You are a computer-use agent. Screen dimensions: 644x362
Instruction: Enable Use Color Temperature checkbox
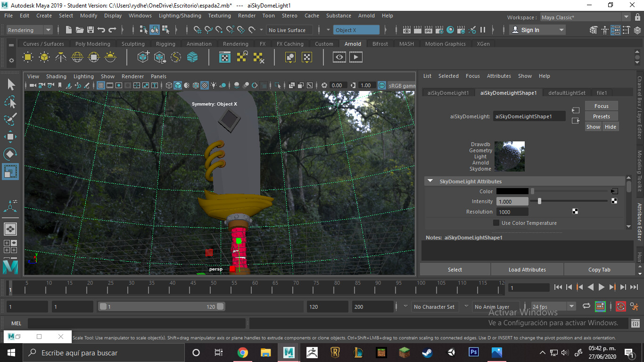point(496,223)
